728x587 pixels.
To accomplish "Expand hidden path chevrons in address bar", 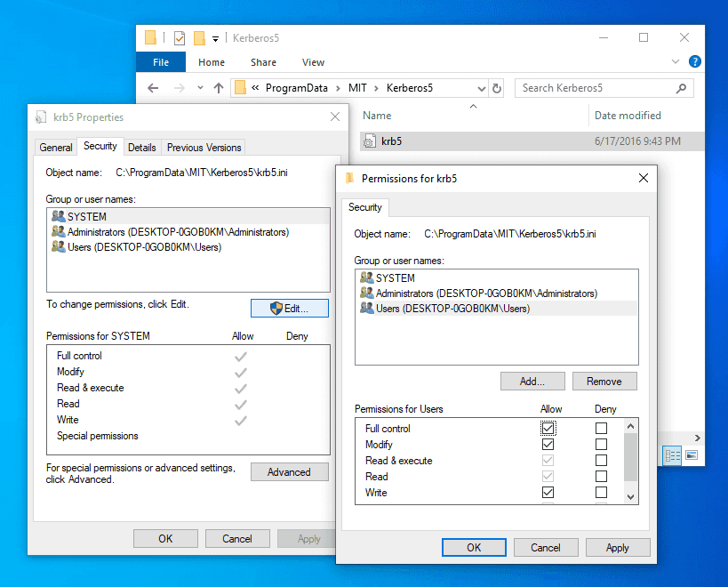I will click(255, 87).
